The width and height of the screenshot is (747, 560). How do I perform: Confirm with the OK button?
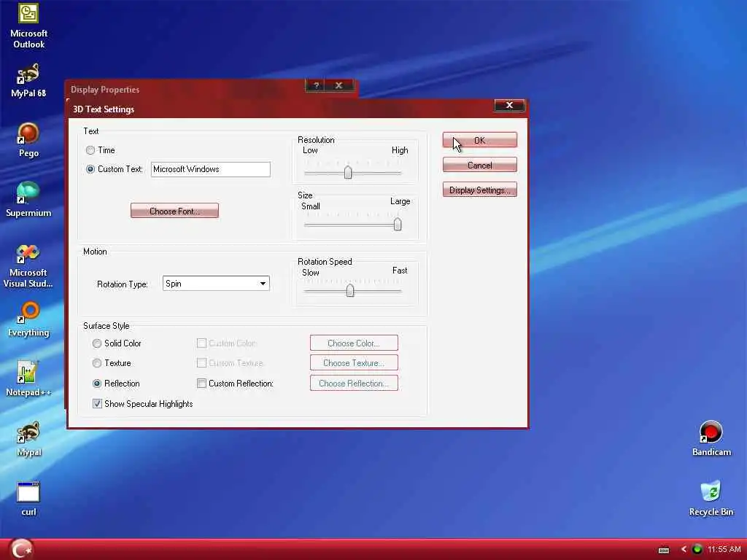pyautogui.click(x=480, y=140)
